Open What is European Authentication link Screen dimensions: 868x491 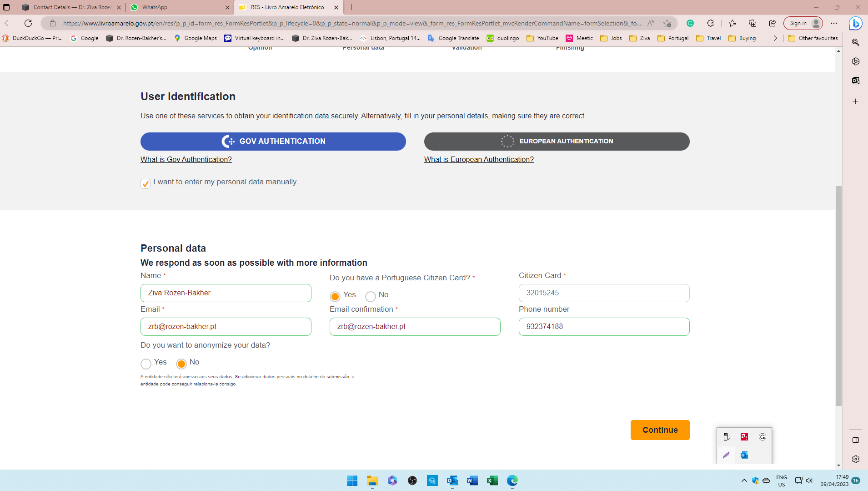pos(479,159)
